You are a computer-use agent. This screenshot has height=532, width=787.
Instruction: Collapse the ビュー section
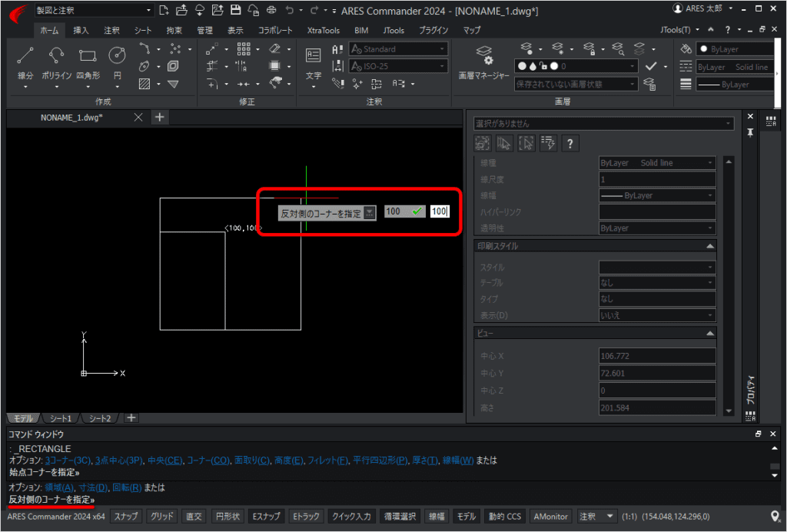point(709,333)
